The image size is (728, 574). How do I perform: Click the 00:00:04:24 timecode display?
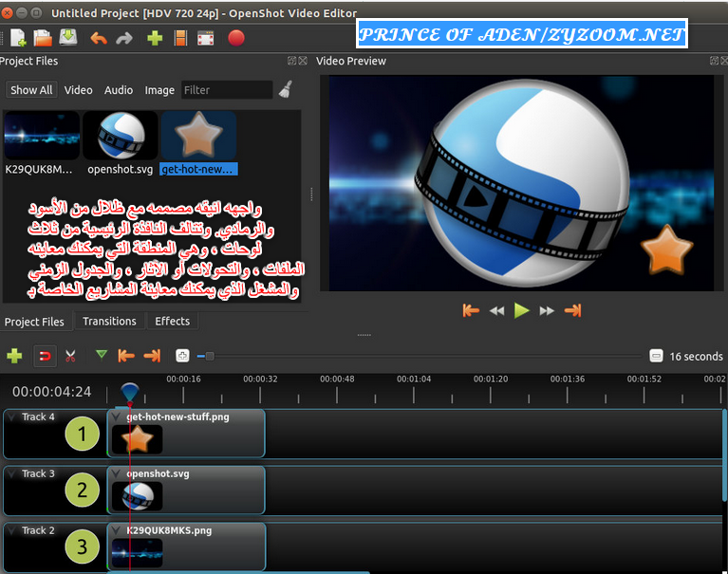[51, 392]
